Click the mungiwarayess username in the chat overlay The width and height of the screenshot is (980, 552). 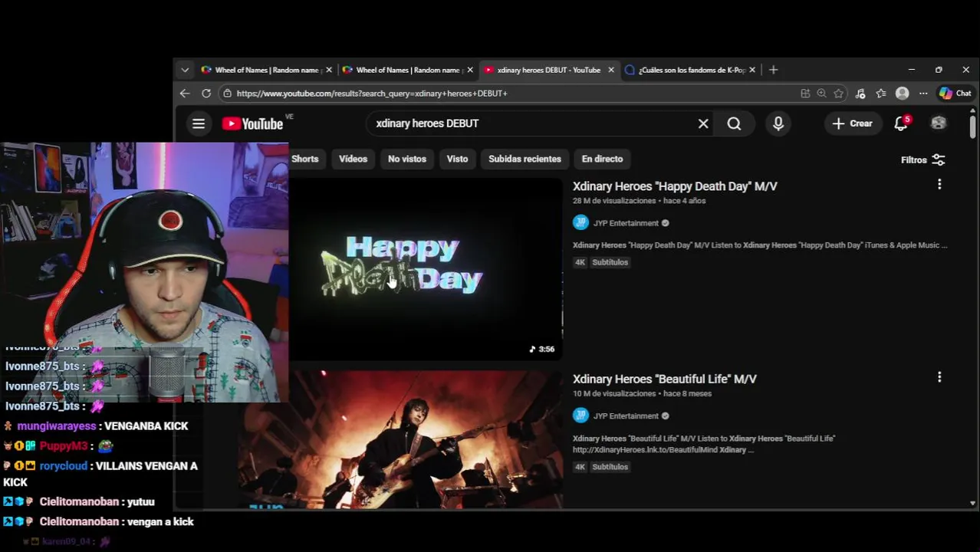point(57,426)
